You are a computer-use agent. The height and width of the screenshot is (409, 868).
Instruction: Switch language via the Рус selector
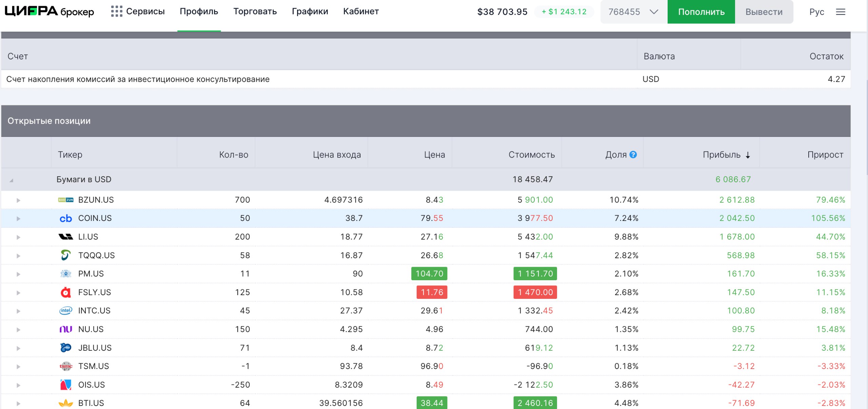coord(816,12)
